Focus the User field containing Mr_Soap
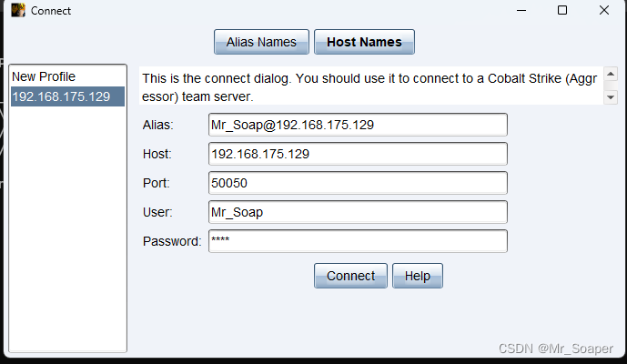The height and width of the screenshot is (364, 627). tap(357, 212)
